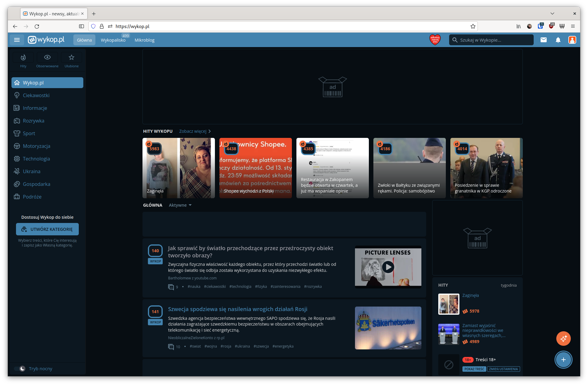588x385 pixels.
Task: Open the Hity flame shortcut in sidebar
Action: click(x=23, y=57)
